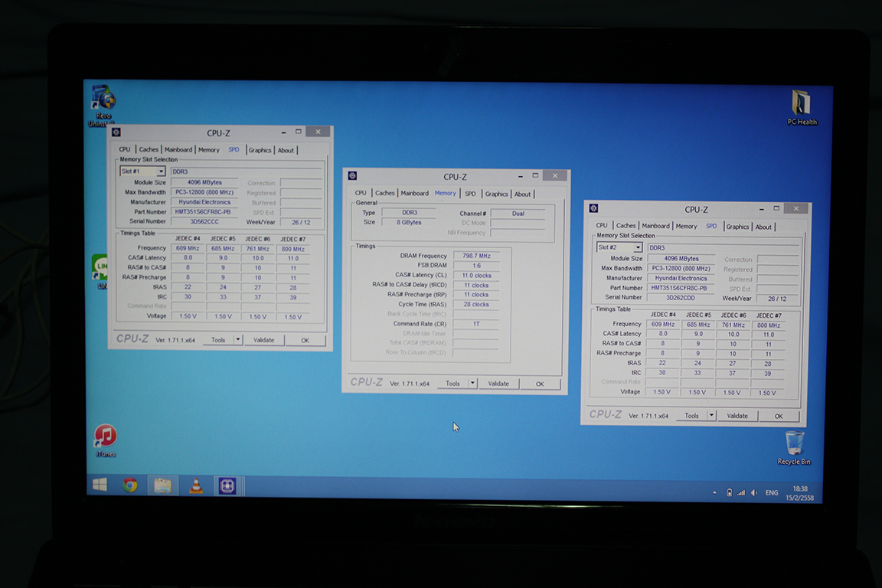The height and width of the screenshot is (588, 882).
Task: Switch to Mainboard tab in the Memory window
Action: pyautogui.click(x=414, y=193)
